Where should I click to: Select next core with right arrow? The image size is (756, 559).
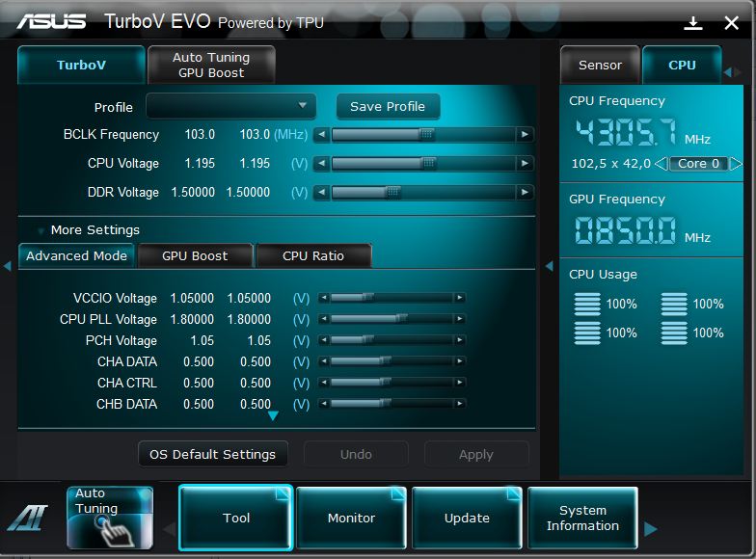pos(736,164)
